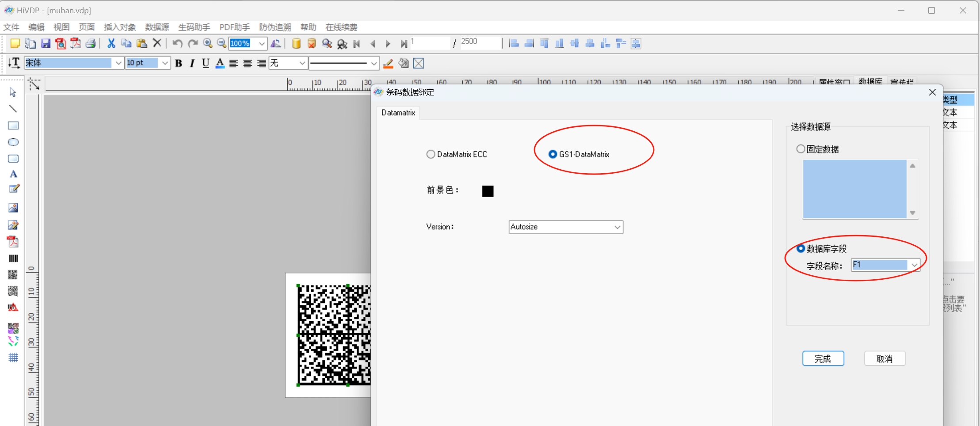980x426 pixels.
Task: Left-align the text paragraph
Action: pos(234,63)
